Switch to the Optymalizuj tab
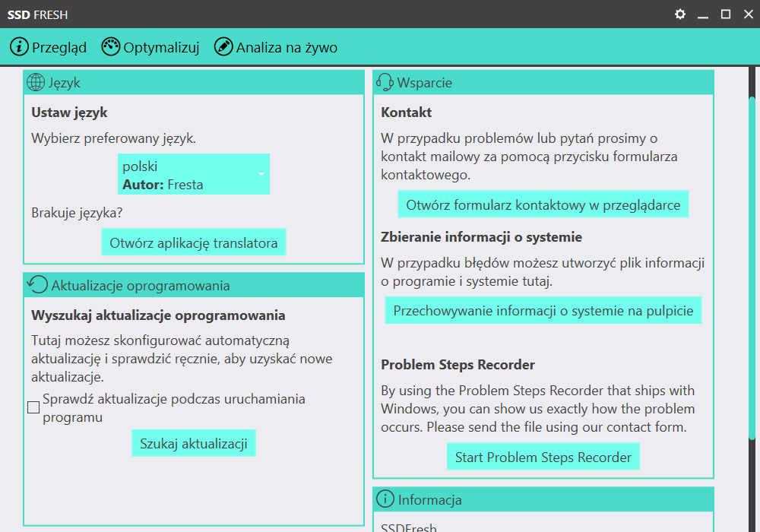760x532 pixels. (x=150, y=47)
